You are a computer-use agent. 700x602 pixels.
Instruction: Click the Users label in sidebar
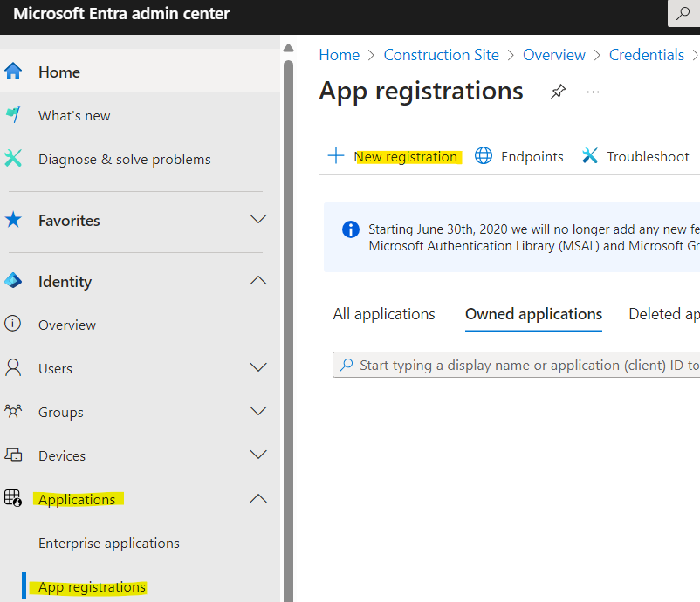pyautogui.click(x=55, y=368)
